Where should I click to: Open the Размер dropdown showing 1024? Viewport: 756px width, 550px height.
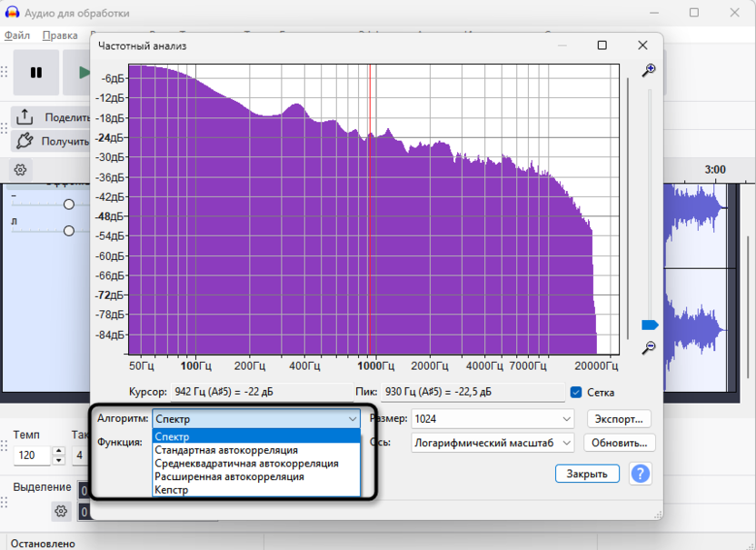click(492, 418)
